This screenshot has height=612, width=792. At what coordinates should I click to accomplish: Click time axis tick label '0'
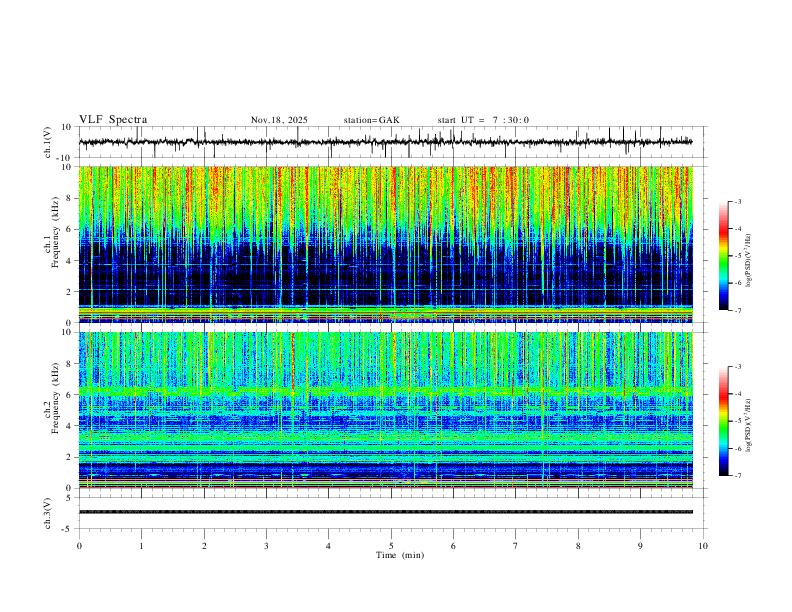[79, 546]
